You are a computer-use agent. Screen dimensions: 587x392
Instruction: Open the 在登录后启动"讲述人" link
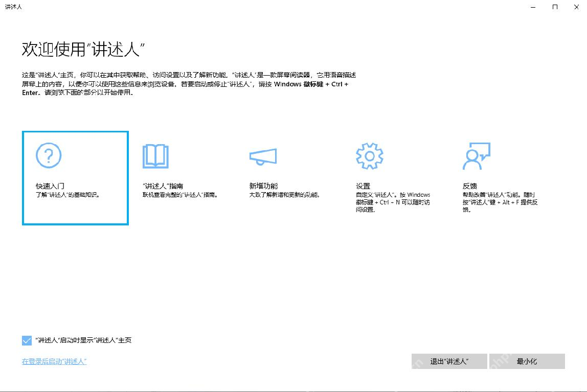click(x=54, y=361)
